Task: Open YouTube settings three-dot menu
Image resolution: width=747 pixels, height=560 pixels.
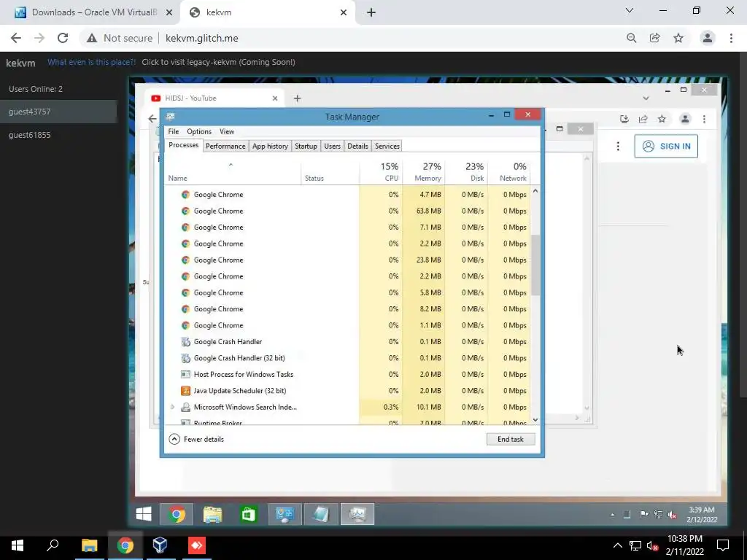Action: tap(618, 146)
